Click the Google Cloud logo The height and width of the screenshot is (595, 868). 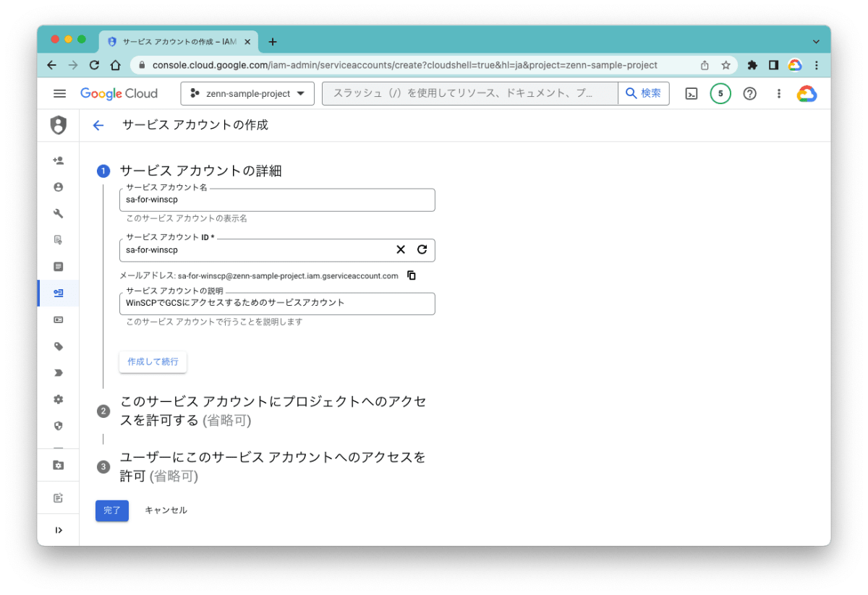[x=119, y=93]
